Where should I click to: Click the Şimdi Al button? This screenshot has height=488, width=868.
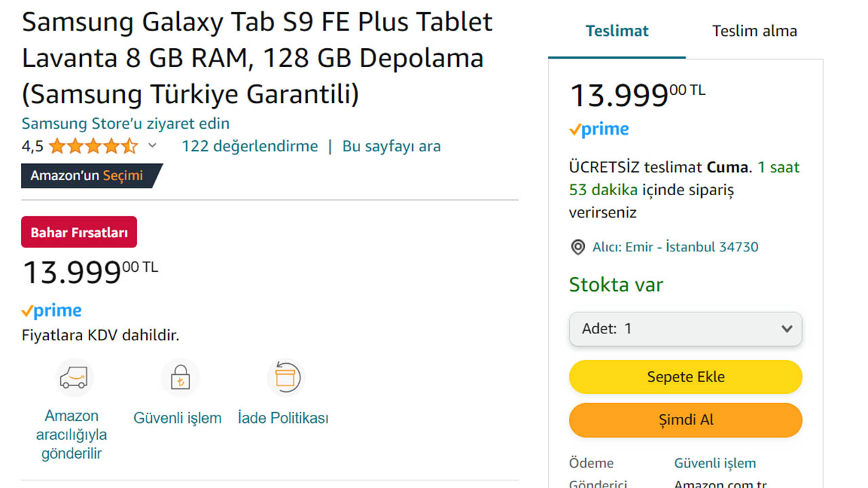coord(685,420)
